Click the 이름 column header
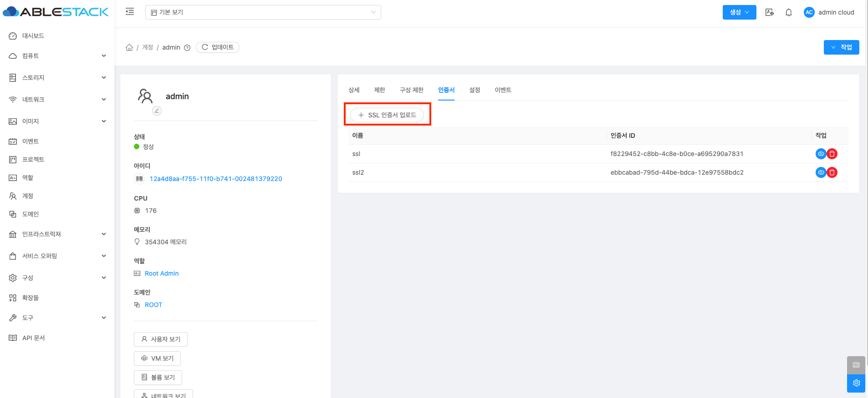Viewport: 868px width, 398px height. pos(477,136)
